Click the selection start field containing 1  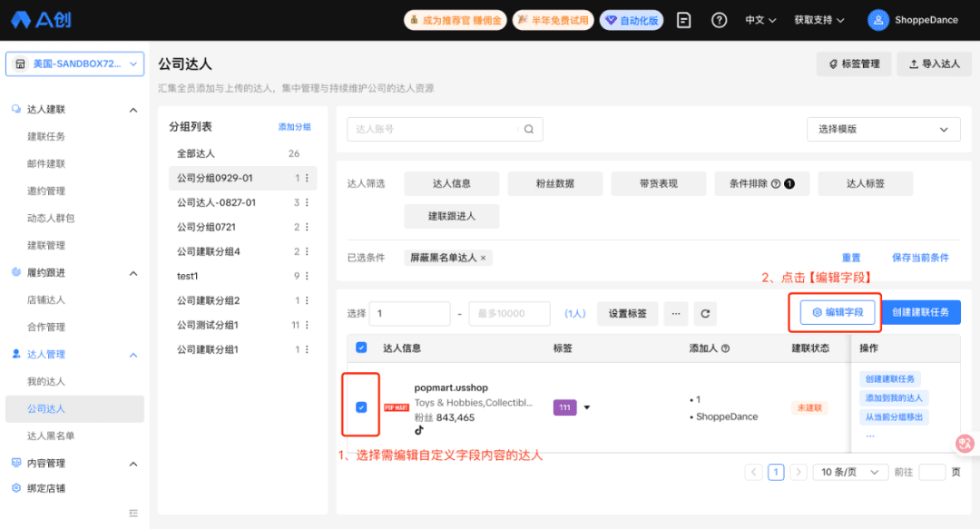[x=410, y=313]
